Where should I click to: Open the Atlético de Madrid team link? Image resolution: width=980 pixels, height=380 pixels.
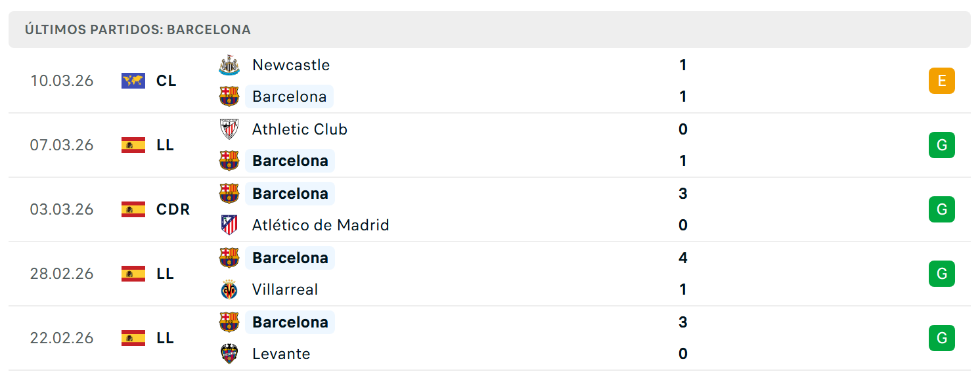pyautogui.click(x=321, y=225)
